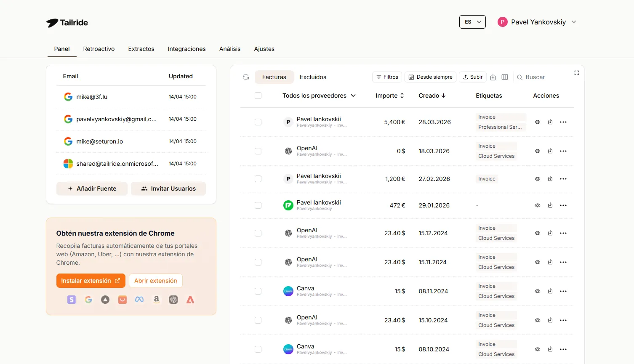Open the column layout settings icon
634x364 pixels.
pos(504,77)
